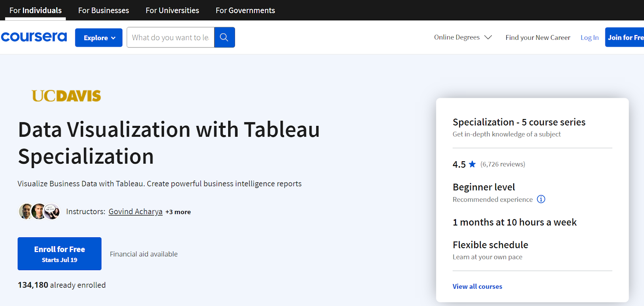Expand the Online Degrees menu
The width and height of the screenshot is (644, 306).
pyautogui.click(x=463, y=37)
